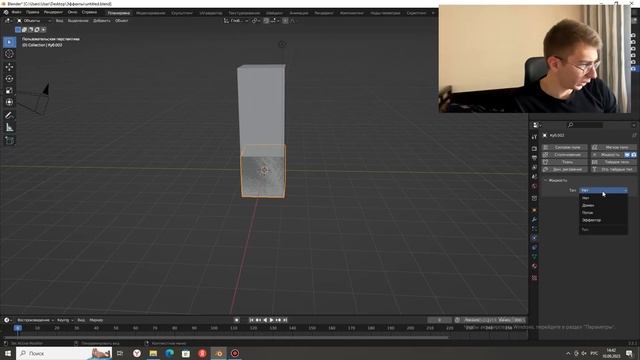This screenshot has height=360, width=640.
Task: Open the View Layer properties tab
Action: (534, 167)
